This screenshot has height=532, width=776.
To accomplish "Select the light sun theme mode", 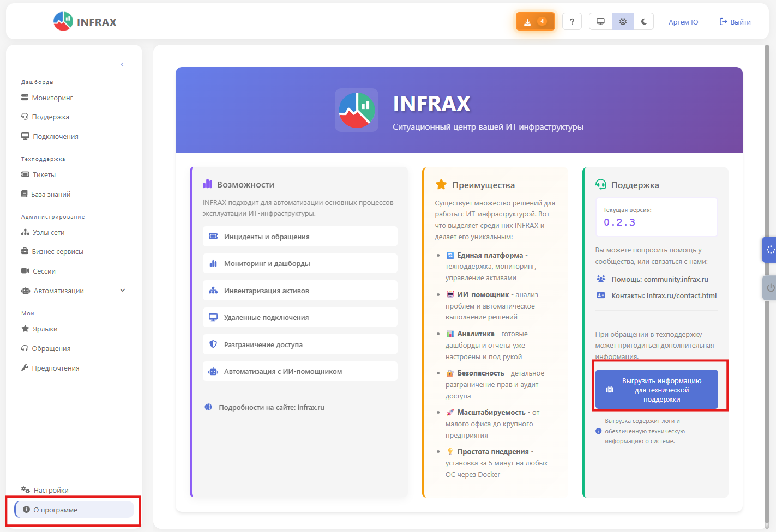I will coord(623,22).
